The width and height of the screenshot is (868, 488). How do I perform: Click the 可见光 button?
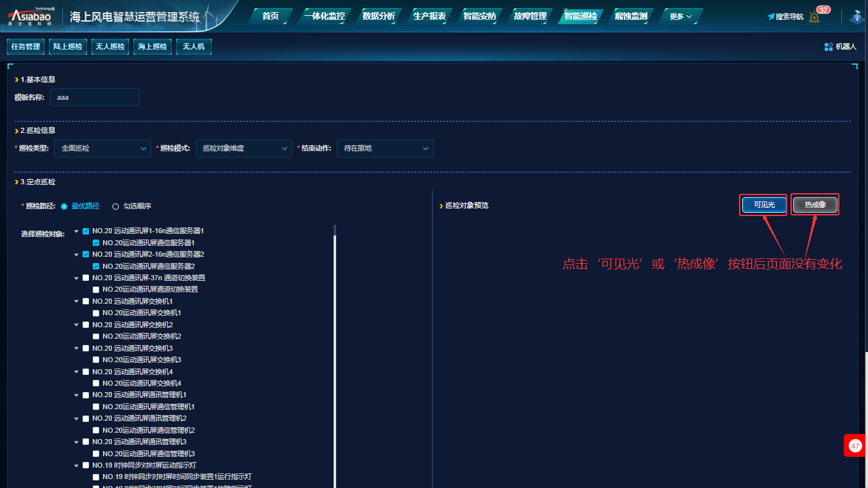pyautogui.click(x=764, y=205)
